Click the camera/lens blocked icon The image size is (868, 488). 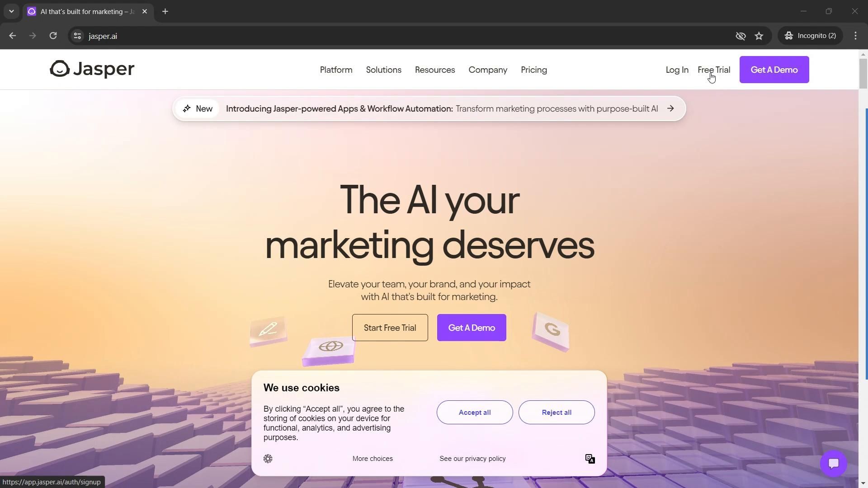point(741,36)
